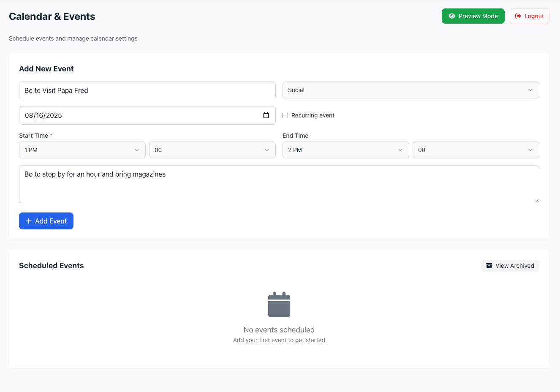Image resolution: width=560 pixels, height=392 pixels.
Task: Click the archive box icon
Action: click(x=489, y=266)
